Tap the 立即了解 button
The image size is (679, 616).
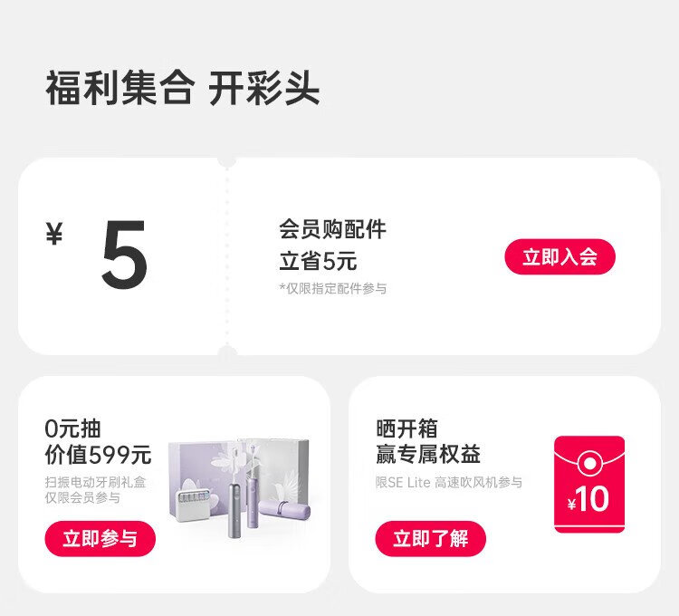click(x=430, y=540)
